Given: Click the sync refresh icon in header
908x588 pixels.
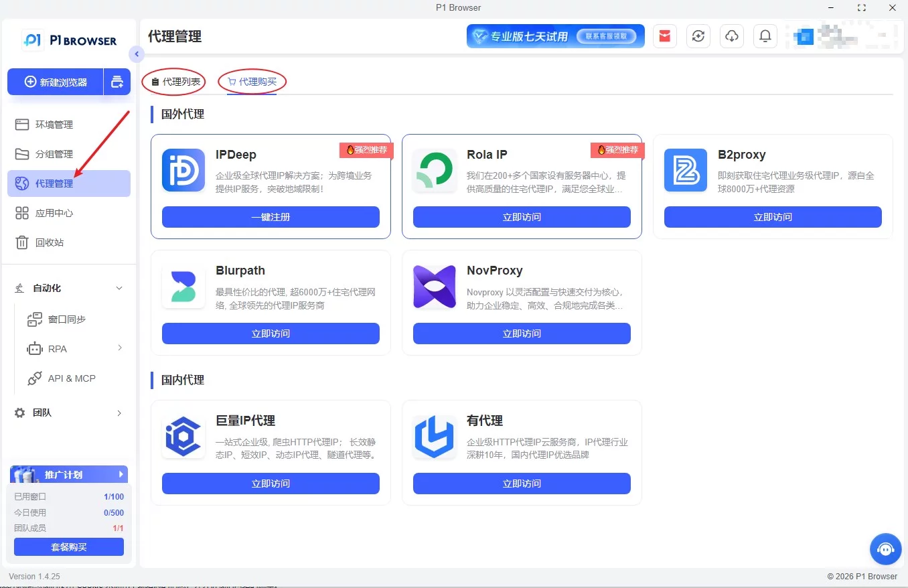Looking at the screenshot, I should [698, 36].
